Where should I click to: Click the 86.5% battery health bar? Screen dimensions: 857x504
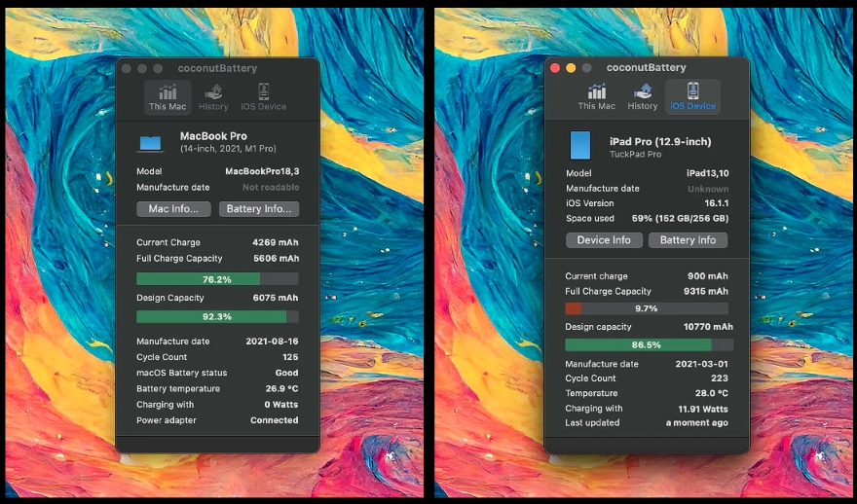(x=647, y=344)
